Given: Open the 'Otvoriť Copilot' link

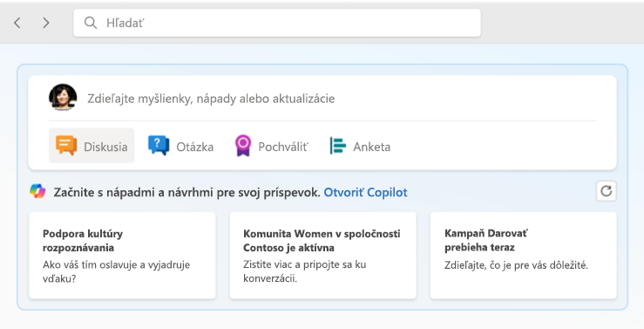Looking at the screenshot, I should (x=365, y=193).
